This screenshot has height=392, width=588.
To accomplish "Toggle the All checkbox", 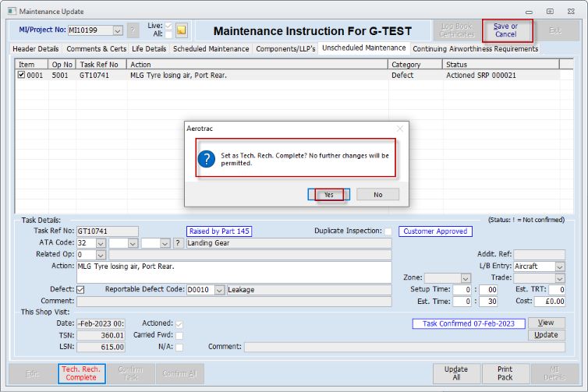I will [168, 34].
